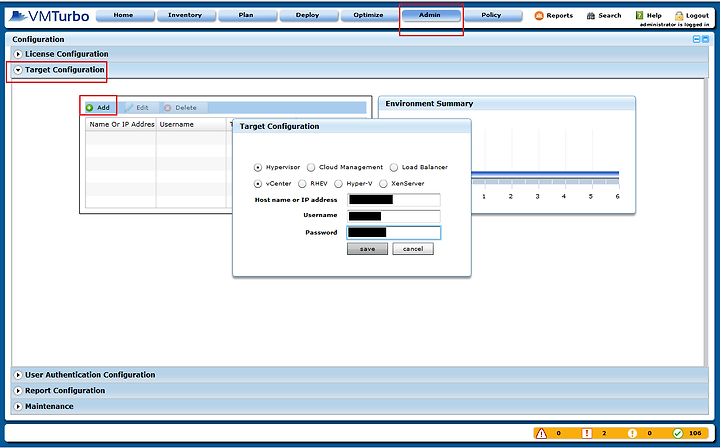Select the Hypervisor radio button
Viewport: 720px width, 448px height.
click(x=258, y=168)
